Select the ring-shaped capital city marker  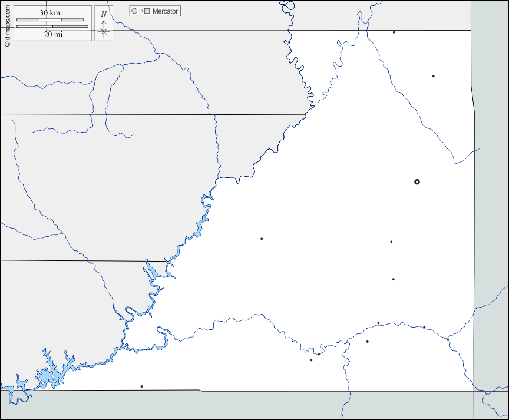click(417, 182)
